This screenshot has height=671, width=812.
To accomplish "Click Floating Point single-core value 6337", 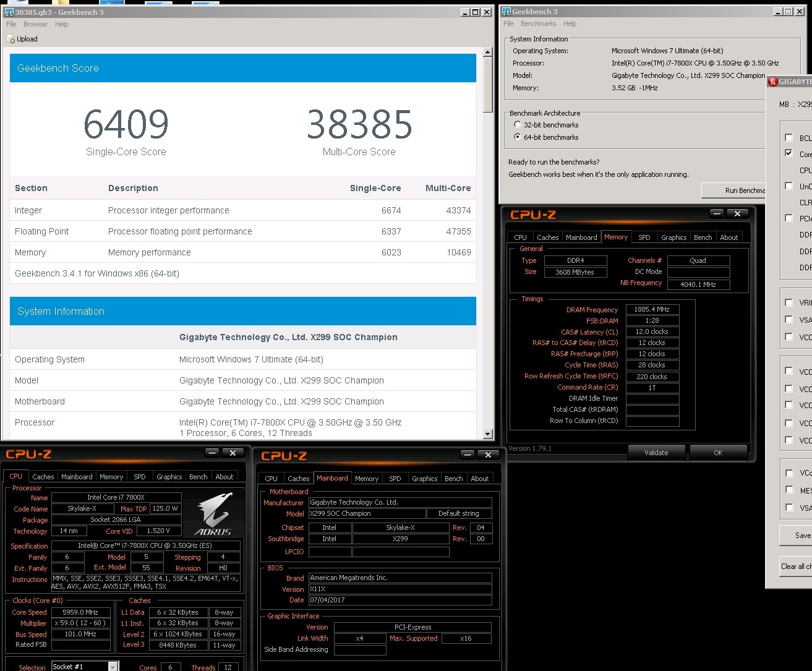I will pos(391,231).
